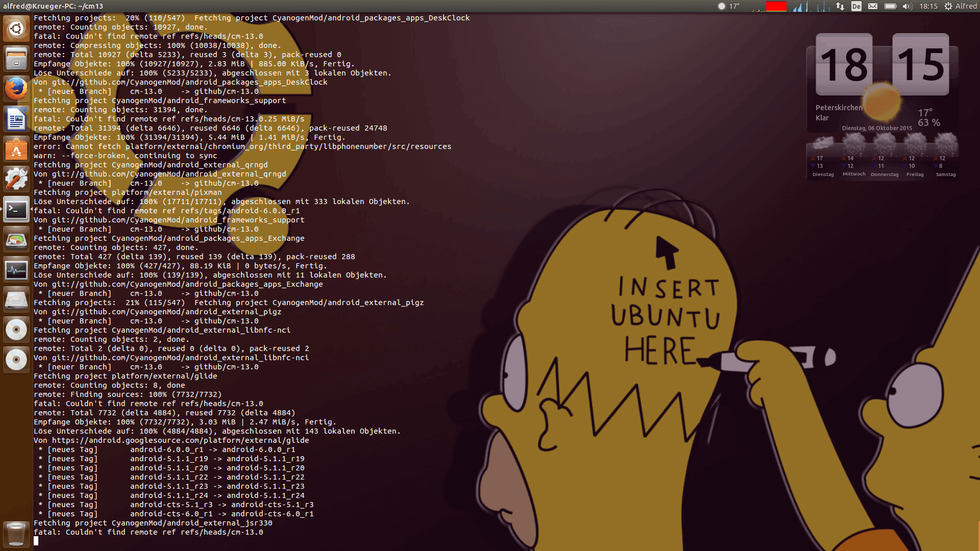Open the red CPU load indicator
The height and width of the screenshot is (551, 980).
click(776, 6)
